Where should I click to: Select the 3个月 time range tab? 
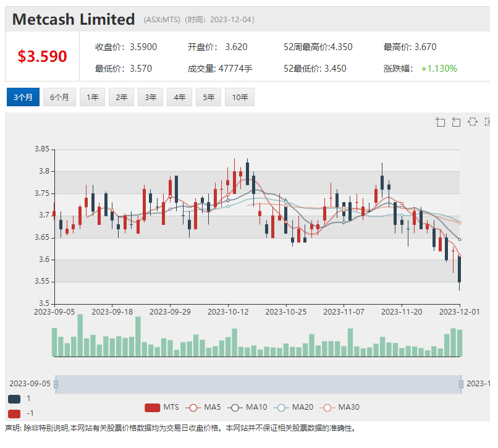pos(23,97)
